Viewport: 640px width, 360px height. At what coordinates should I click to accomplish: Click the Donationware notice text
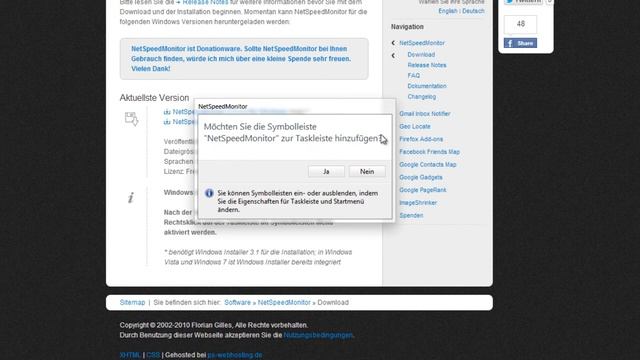241,59
